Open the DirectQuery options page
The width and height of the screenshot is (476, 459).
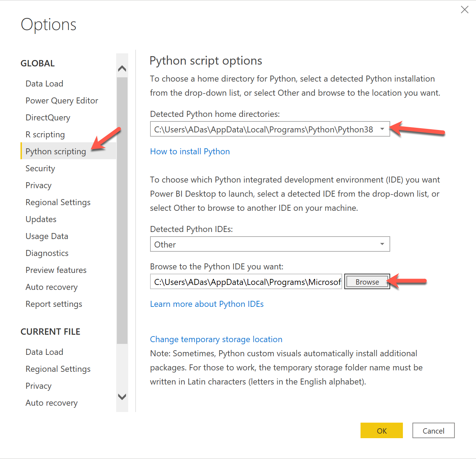coord(48,117)
